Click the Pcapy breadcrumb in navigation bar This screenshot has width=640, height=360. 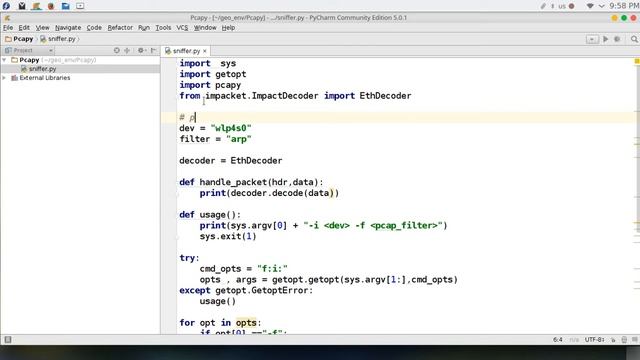pyautogui.click(x=19, y=39)
